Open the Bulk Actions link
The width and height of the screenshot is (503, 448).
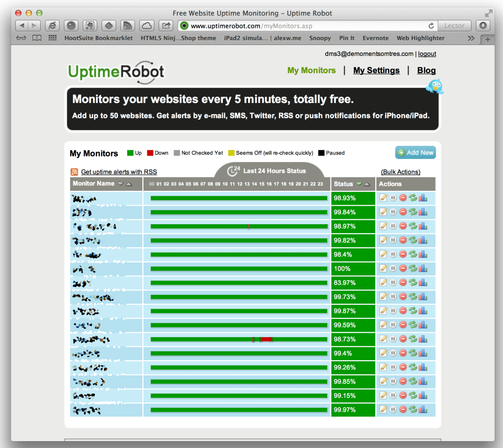[x=400, y=172]
